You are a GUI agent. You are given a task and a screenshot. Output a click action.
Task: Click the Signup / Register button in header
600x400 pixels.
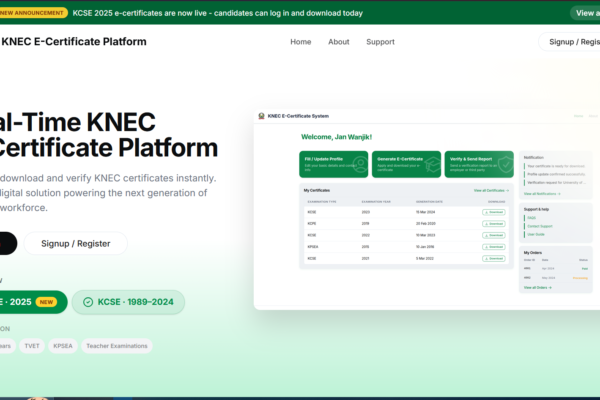pyautogui.click(x=570, y=42)
